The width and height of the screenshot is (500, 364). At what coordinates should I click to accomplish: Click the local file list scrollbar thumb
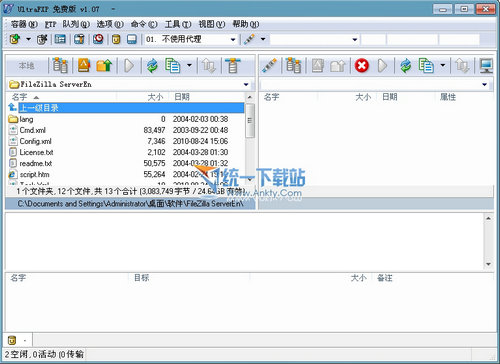[250, 121]
